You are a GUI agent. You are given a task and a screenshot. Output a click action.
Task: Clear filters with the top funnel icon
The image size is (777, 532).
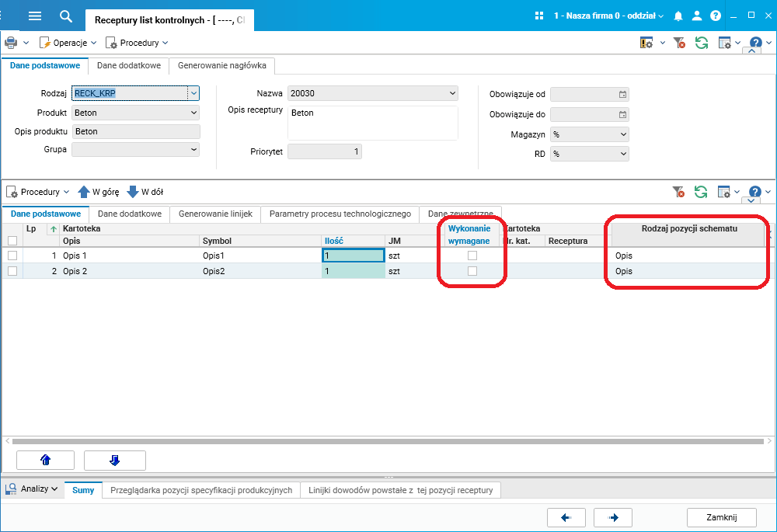pyautogui.click(x=679, y=43)
